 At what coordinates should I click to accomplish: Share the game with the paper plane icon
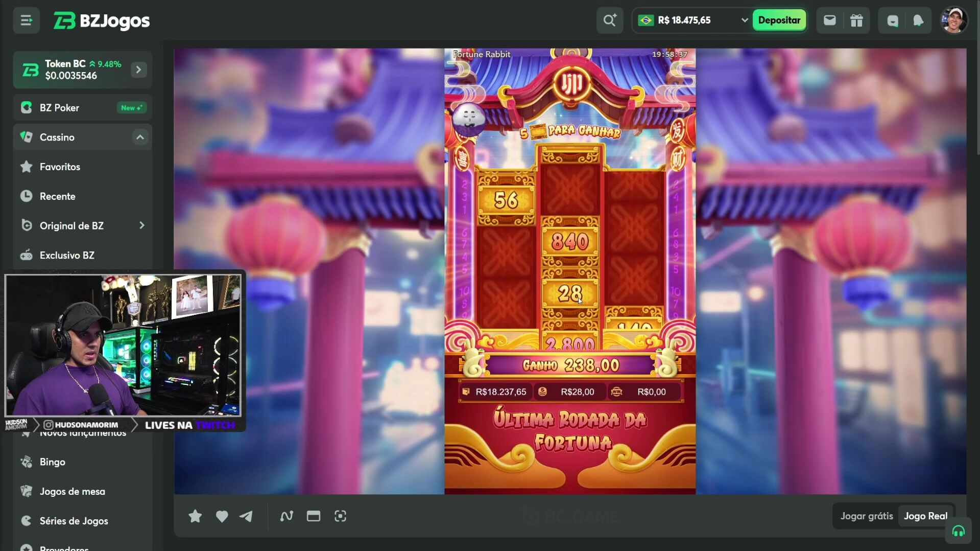[246, 516]
